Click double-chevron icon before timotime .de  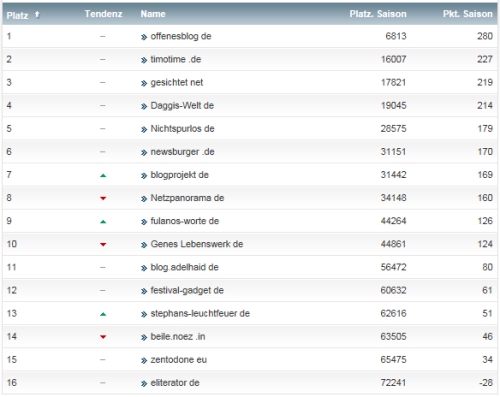pos(144,60)
